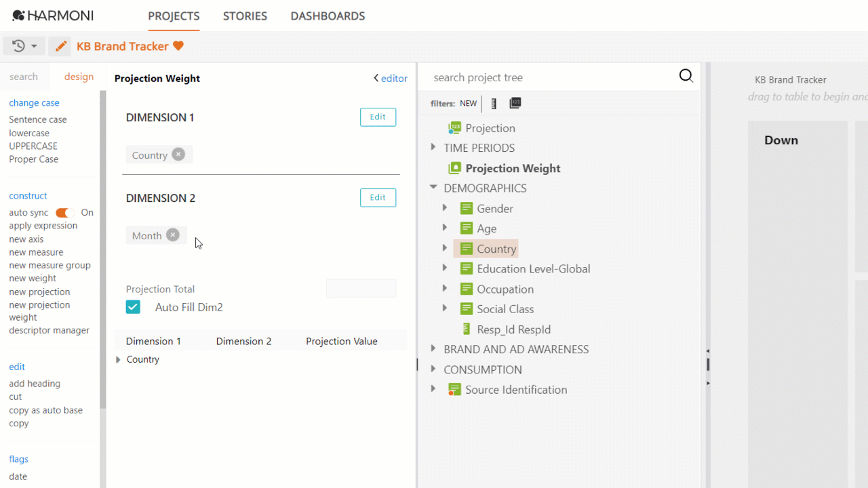Click the Projection Total input field

click(361, 288)
